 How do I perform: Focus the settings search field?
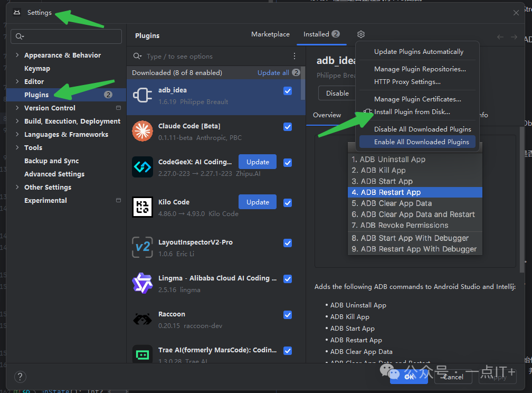(x=66, y=36)
